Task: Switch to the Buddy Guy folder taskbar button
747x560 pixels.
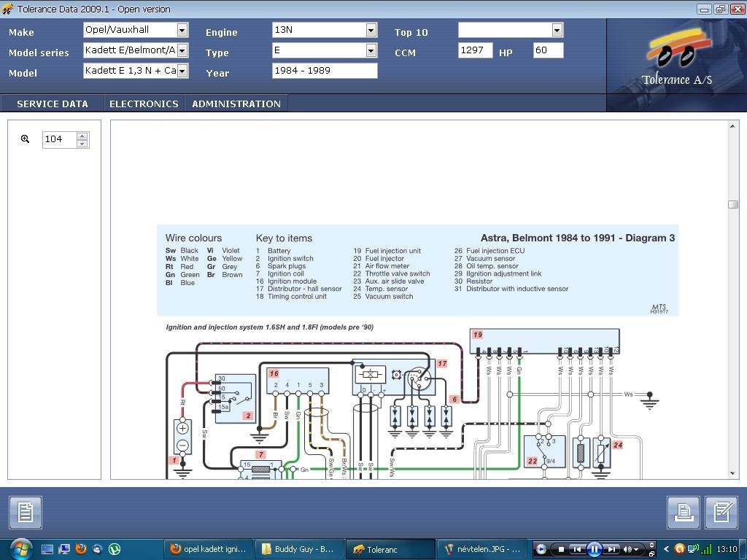Action: pos(299,549)
